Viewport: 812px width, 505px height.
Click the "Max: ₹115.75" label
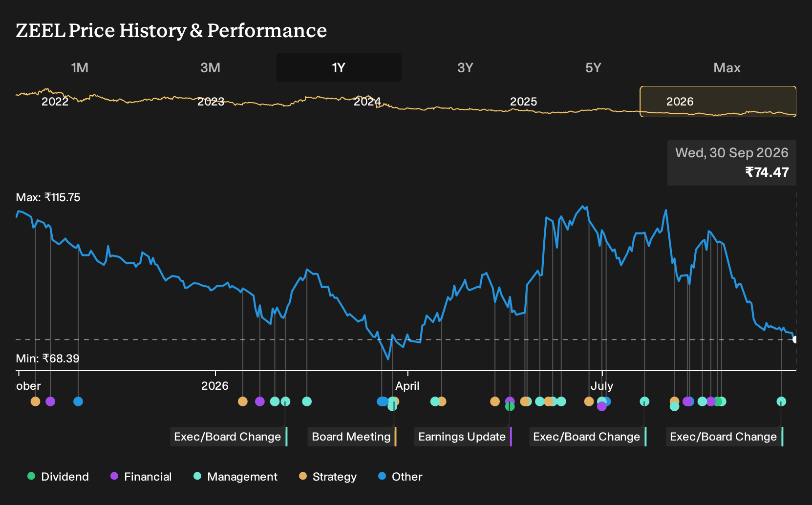[x=48, y=198]
